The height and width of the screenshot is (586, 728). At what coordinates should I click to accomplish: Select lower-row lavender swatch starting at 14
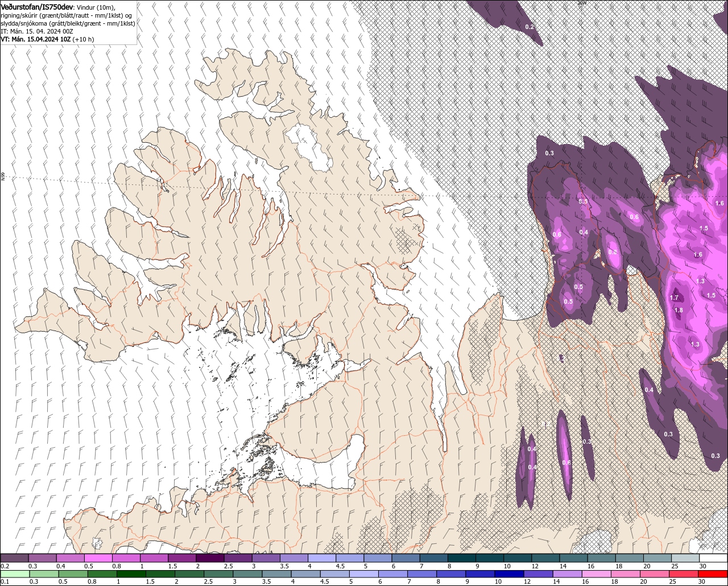tap(568, 574)
